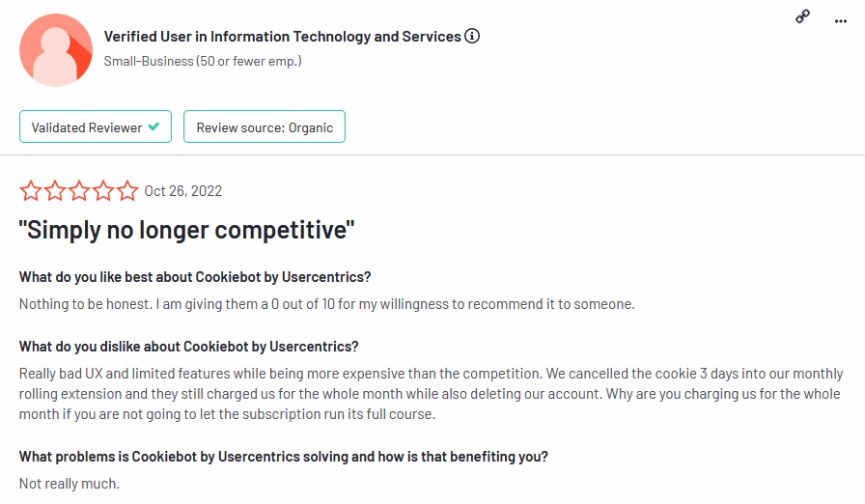865x504 pixels.
Task: Click the third rating star
Action: coord(79,191)
